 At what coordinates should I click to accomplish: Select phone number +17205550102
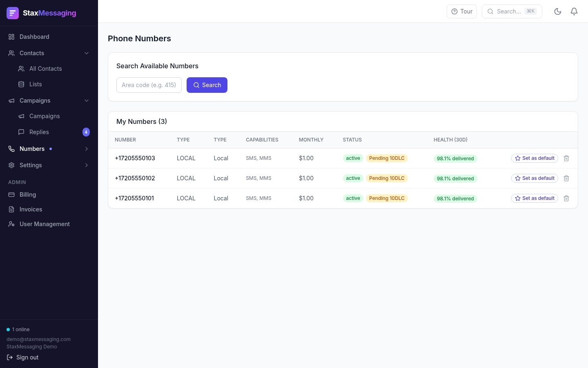tap(135, 178)
